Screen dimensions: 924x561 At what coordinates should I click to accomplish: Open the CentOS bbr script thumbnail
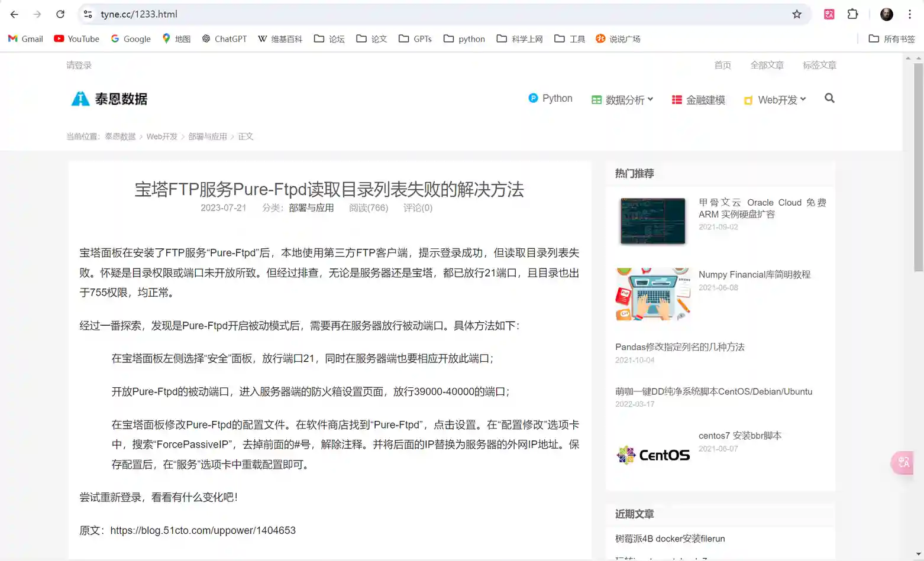(653, 455)
